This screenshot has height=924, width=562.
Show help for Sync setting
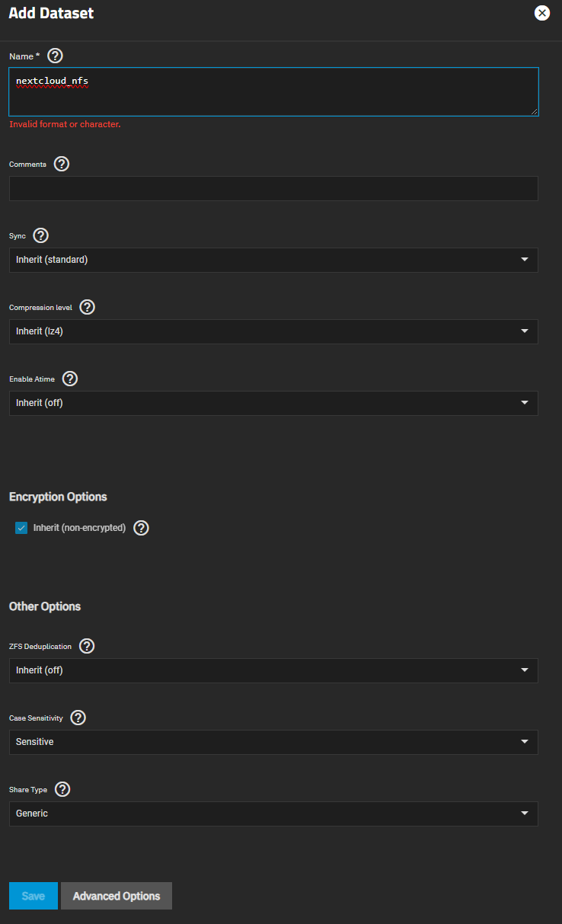(41, 235)
